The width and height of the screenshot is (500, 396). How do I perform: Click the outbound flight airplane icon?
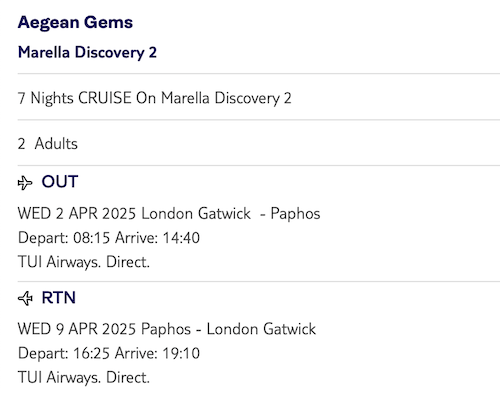pyautogui.click(x=25, y=183)
